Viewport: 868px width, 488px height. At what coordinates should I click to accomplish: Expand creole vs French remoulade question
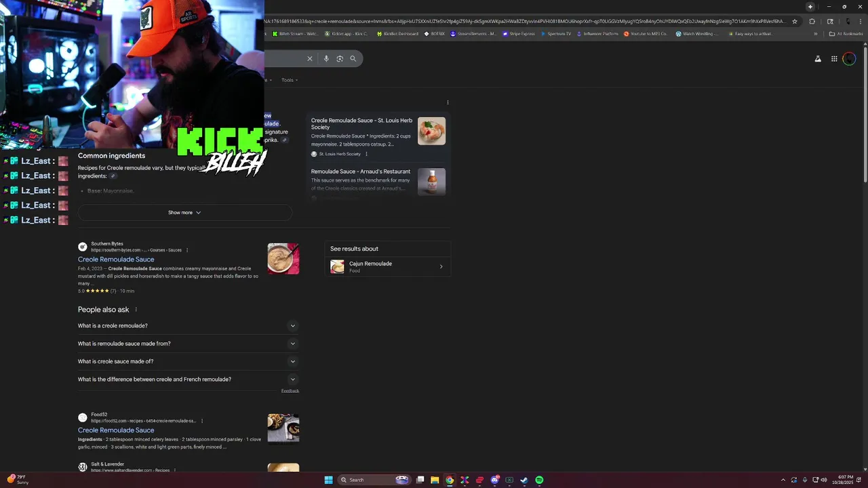coord(188,380)
